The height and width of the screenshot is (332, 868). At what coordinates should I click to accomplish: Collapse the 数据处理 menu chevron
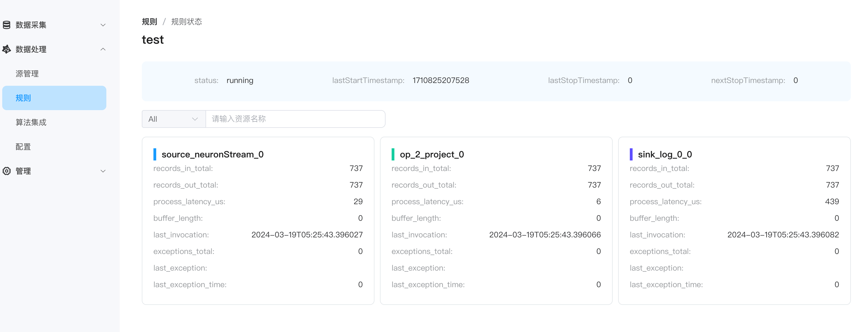(x=103, y=49)
